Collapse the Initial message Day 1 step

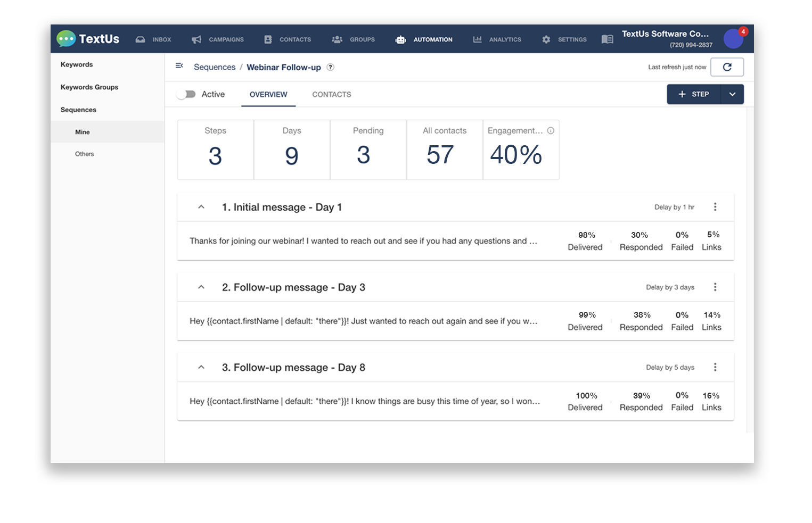(201, 207)
